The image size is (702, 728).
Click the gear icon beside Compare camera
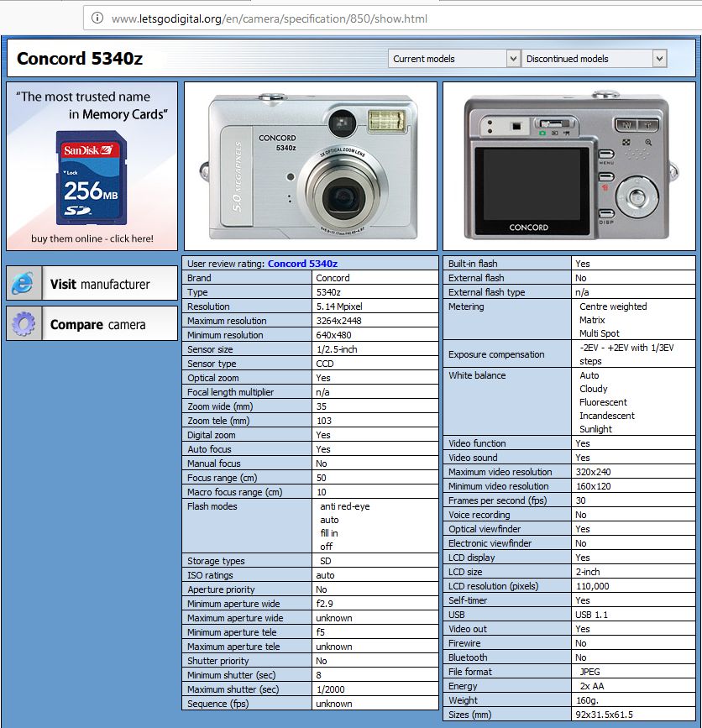(24, 323)
